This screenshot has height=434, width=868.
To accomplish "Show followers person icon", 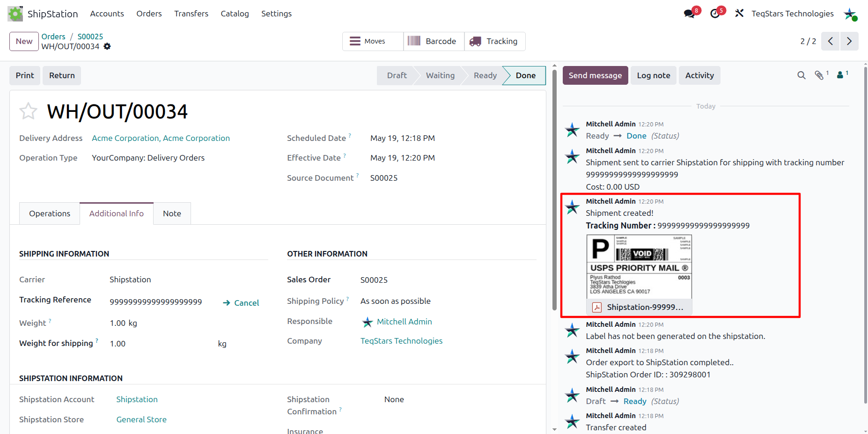I will click(x=841, y=75).
